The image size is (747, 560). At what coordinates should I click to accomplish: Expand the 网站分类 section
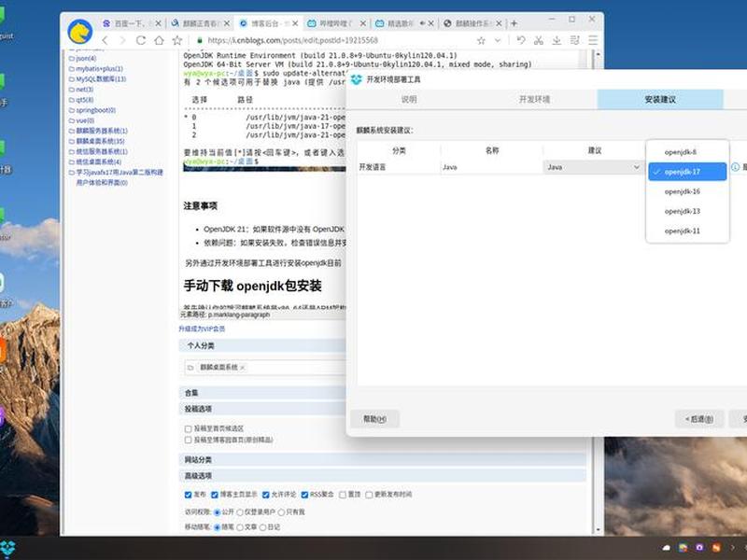coord(383,459)
